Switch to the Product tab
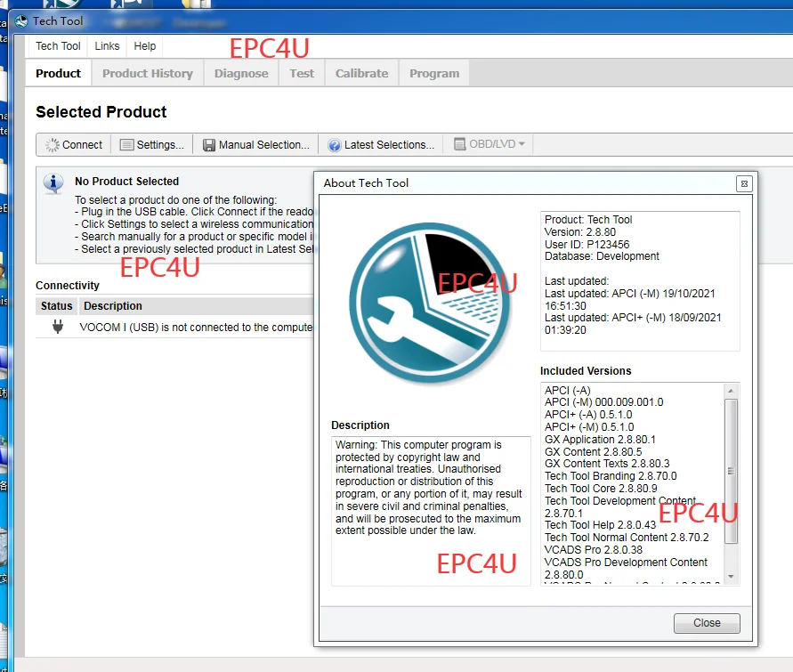793x672 pixels. (58, 73)
